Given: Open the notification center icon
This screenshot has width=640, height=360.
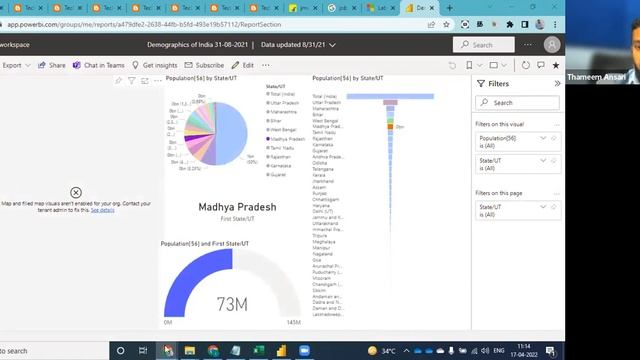Looking at the screenshot, I should click(551, 351).
